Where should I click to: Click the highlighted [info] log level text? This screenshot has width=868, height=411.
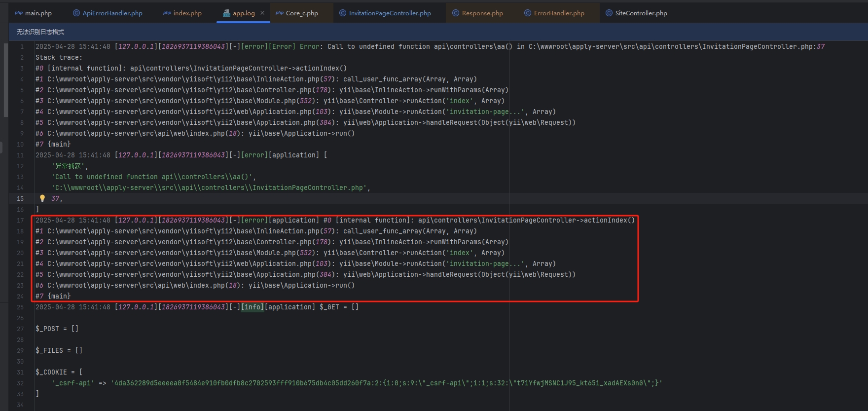(x=253, y=307)
